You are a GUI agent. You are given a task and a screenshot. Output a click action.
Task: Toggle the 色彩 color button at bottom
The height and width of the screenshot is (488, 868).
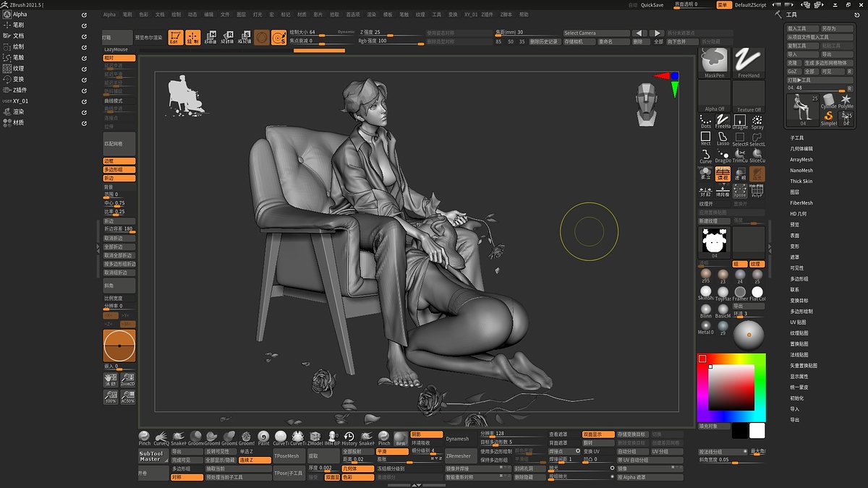point(357,477)
